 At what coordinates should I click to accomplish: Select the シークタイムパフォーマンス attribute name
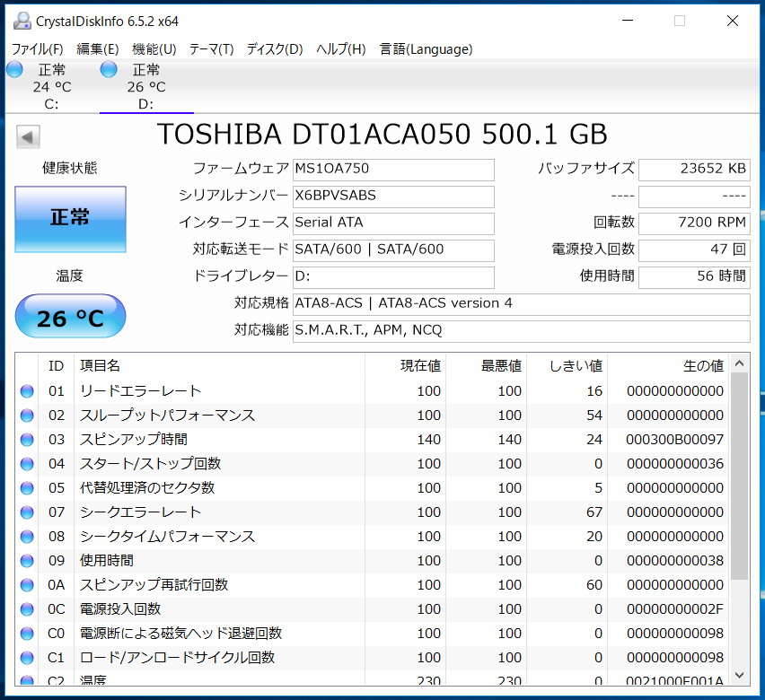(x=167, y=537)
